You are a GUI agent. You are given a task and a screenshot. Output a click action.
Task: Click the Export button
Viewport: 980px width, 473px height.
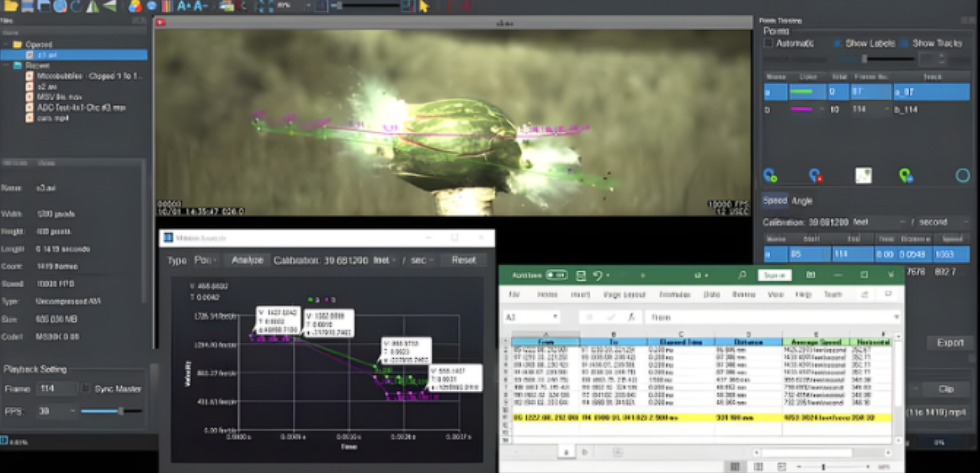(x=950, y=343)
